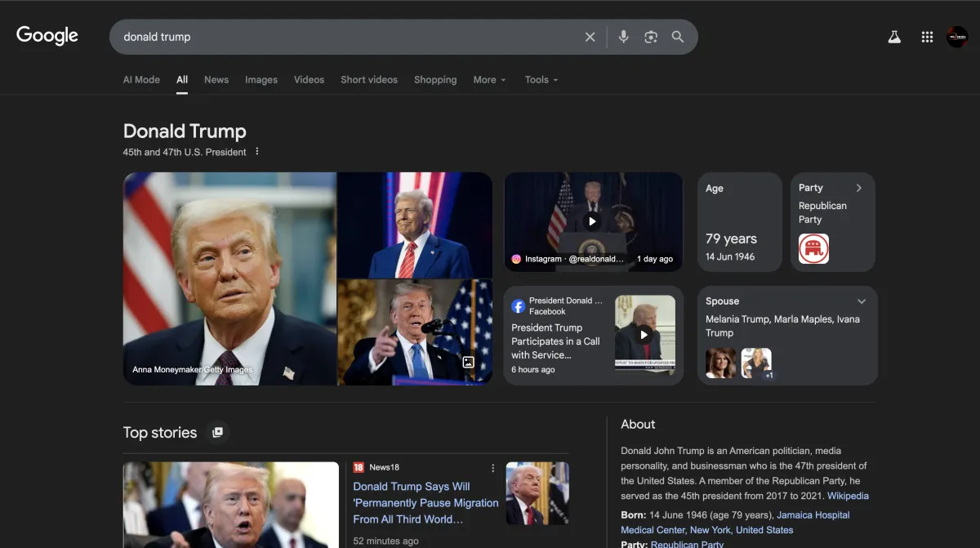Open Search by image with the lens icon

click(651, 37)
